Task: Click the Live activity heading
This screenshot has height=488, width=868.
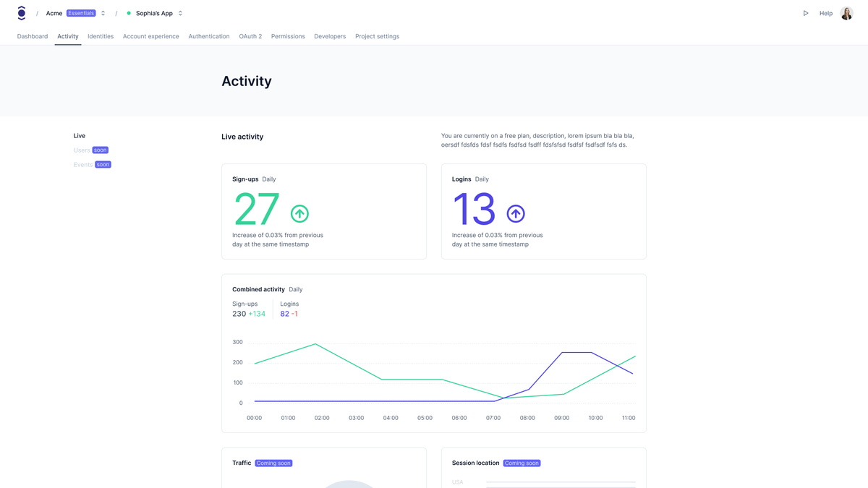Action: pos(242,137)
